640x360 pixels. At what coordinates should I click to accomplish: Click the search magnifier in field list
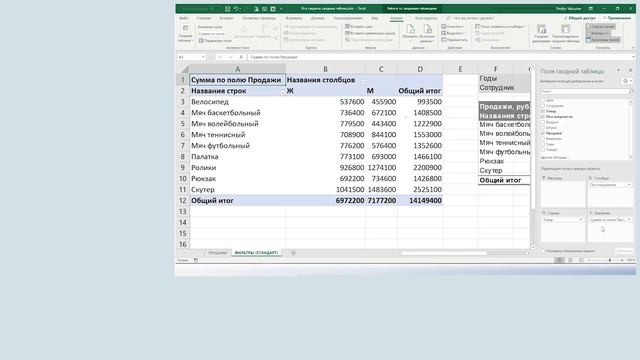point(631,91)
